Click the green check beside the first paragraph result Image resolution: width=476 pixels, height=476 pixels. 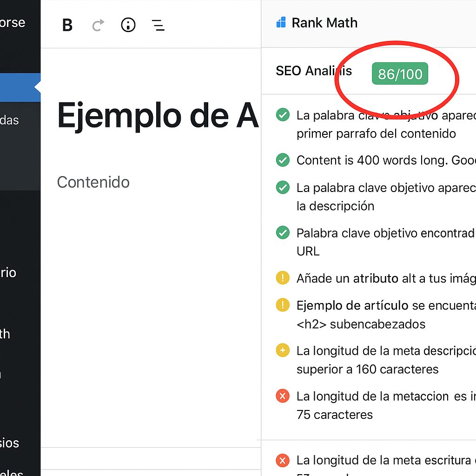(x=283, y=115)
